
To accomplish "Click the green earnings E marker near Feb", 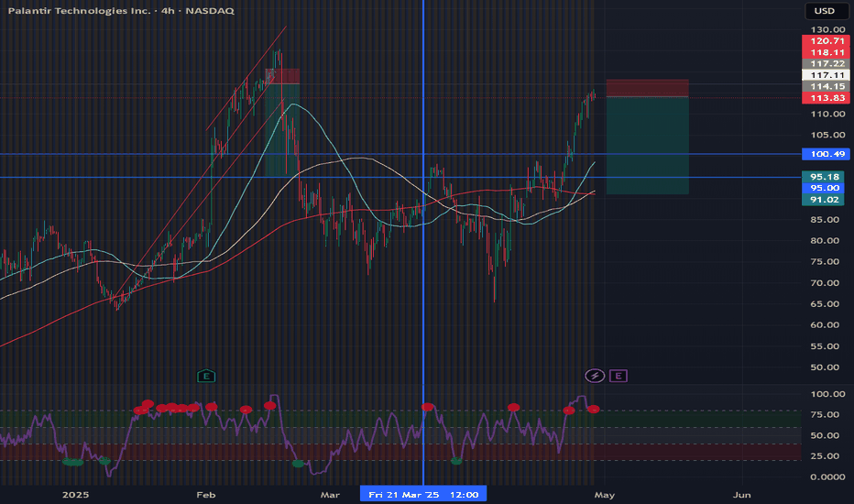I will [206, 376].
